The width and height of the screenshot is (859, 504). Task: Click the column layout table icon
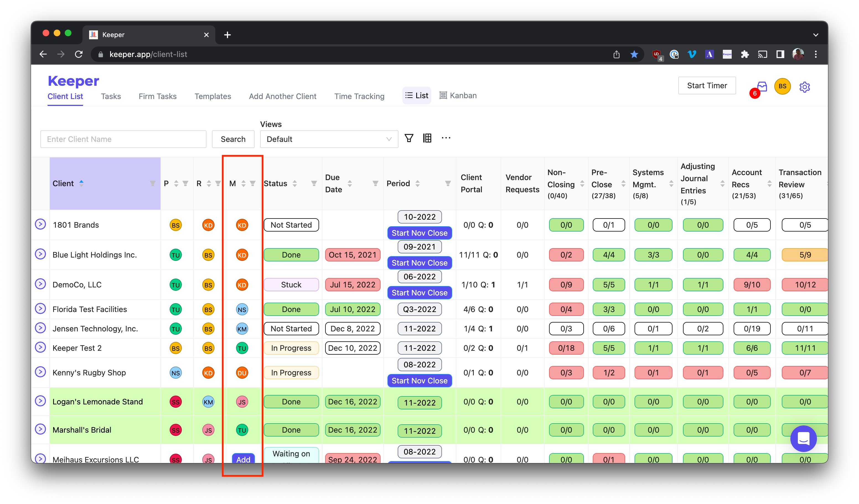pyautogui.click(x=427, y=138)
